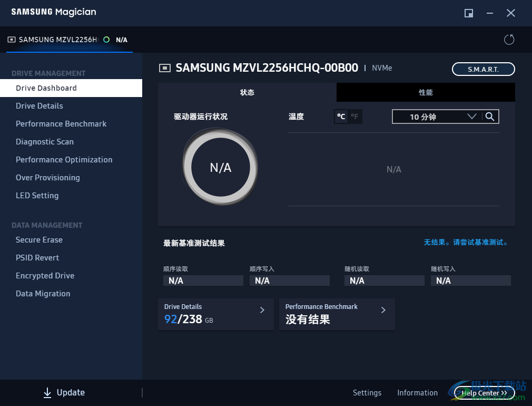Click the green status circle in drive tab
532x406 pixels.
[106, 40]
